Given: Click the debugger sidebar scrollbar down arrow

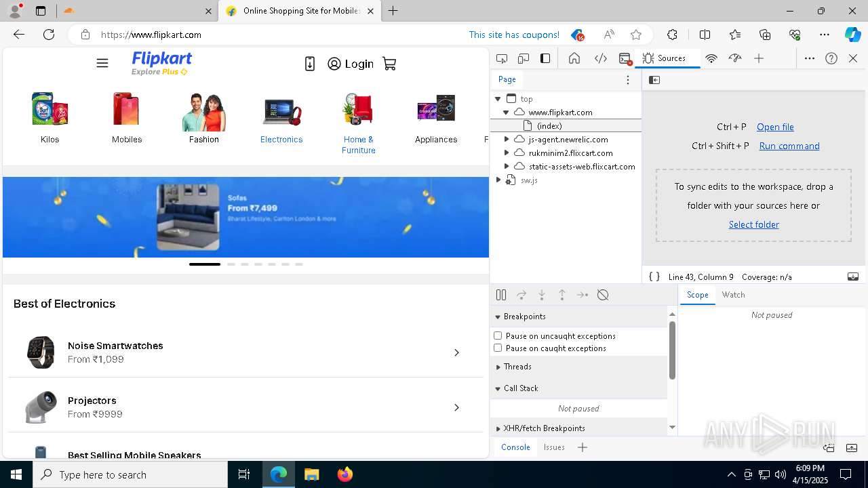Looking at the screenshot, I should 672,427.
